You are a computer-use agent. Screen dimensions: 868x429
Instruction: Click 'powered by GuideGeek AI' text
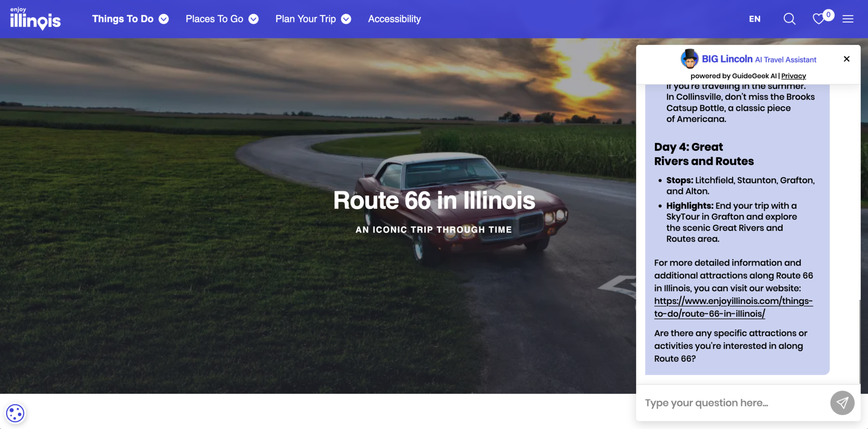(733, 76)
